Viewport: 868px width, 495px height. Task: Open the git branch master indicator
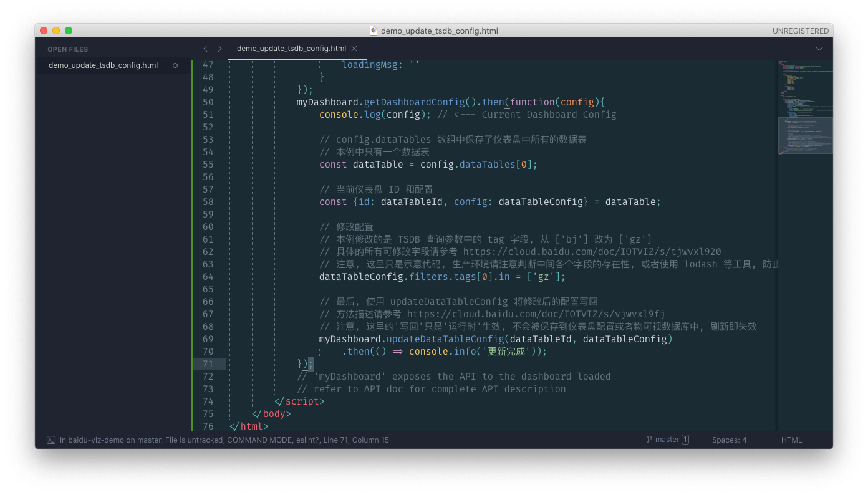click(662, 440)
